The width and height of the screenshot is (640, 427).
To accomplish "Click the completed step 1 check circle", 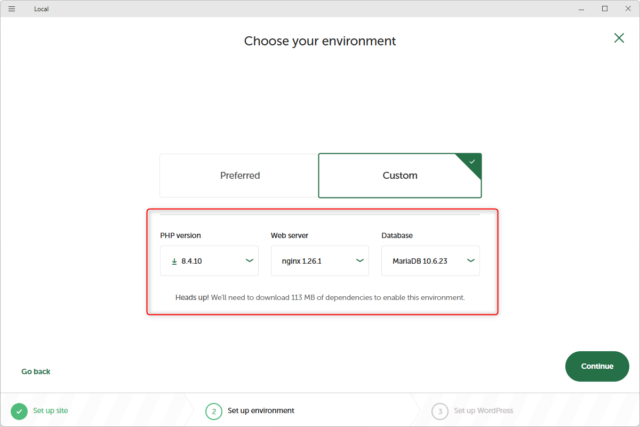I will (x=19, y=411).
